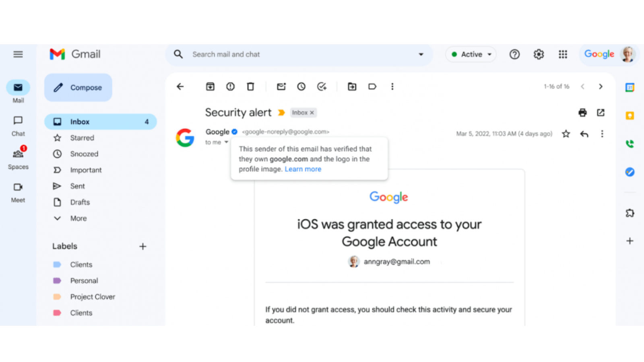Archive the Security alert email
Viewport: 644px width, 362px height.
point(210,86)
